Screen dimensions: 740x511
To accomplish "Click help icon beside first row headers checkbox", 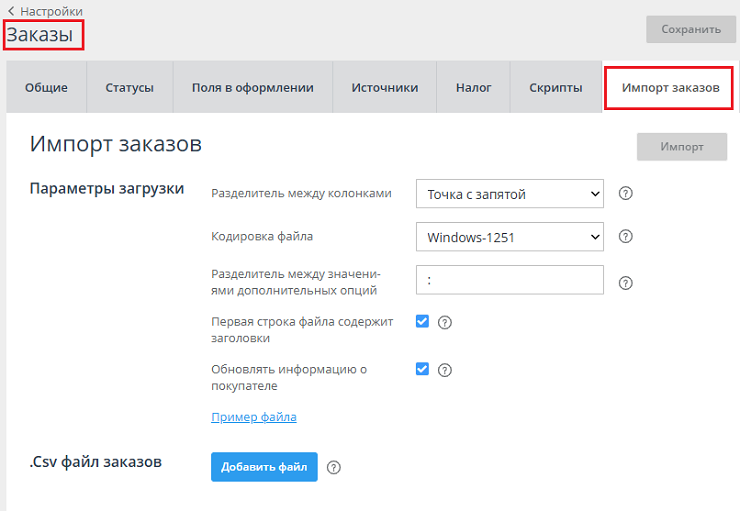I will 446,322.
